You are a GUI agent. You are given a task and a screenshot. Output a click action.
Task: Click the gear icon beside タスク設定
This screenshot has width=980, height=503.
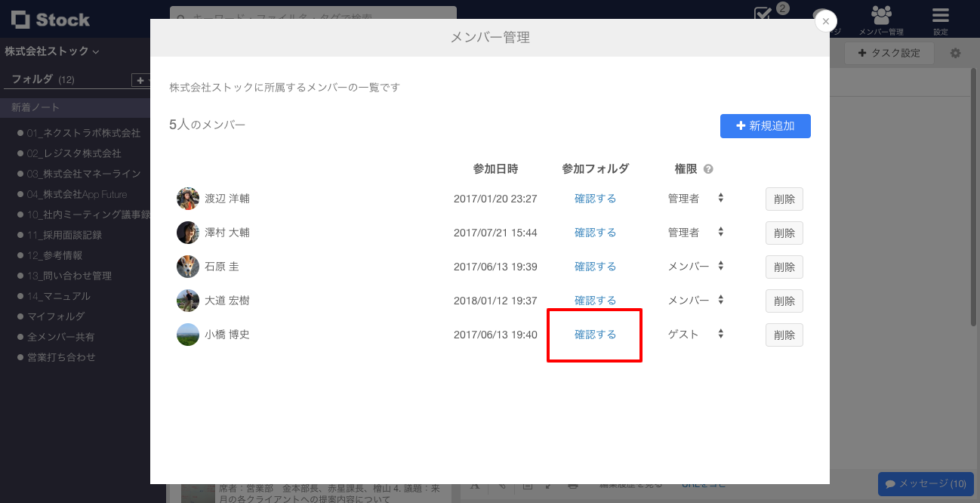tap(954, 53)
